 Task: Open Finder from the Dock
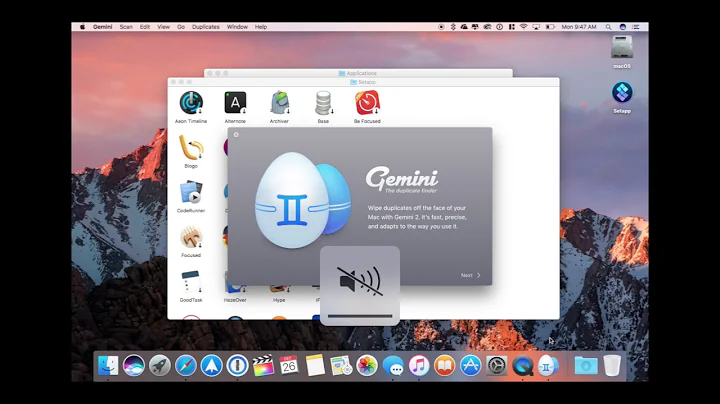click(108, 365)
